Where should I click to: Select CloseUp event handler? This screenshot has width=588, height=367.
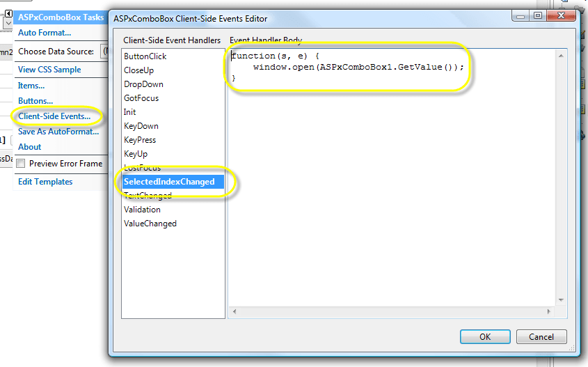(x=138, y=70)
